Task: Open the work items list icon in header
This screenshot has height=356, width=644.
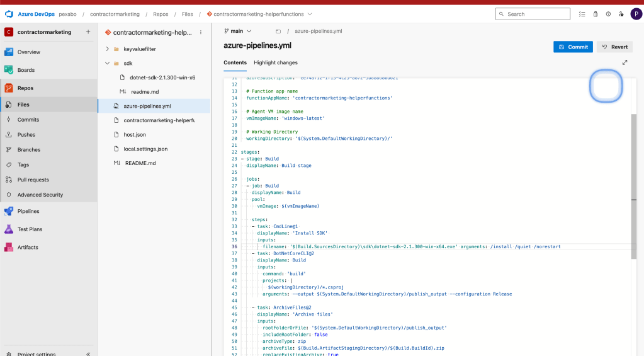Action: point(582,14)
